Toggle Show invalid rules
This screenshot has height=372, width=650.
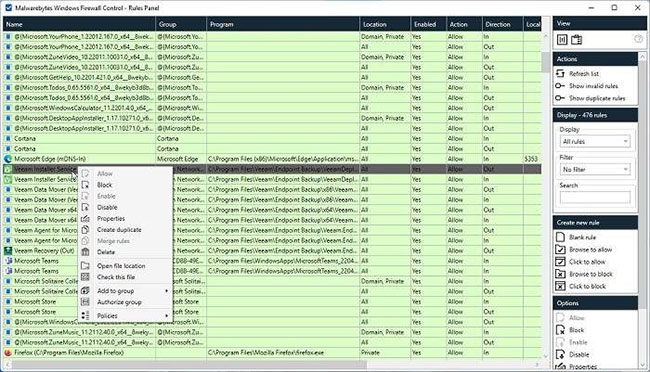(x=587, y=86)
